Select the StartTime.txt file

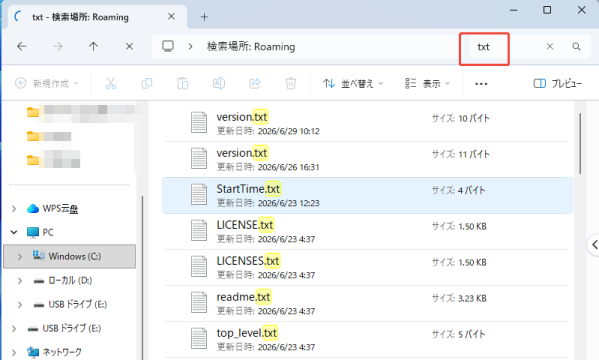click(367, 195)
